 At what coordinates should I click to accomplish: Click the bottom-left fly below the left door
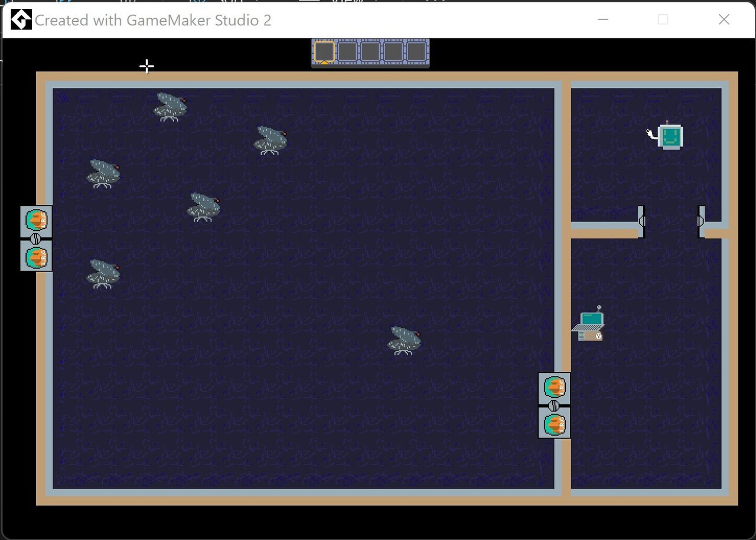[x=103, y=274]
